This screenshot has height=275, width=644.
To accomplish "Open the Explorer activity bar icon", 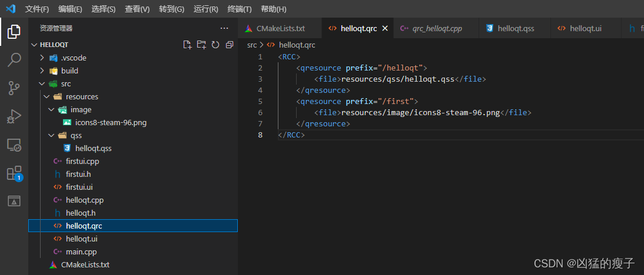I will click(14, 32).
